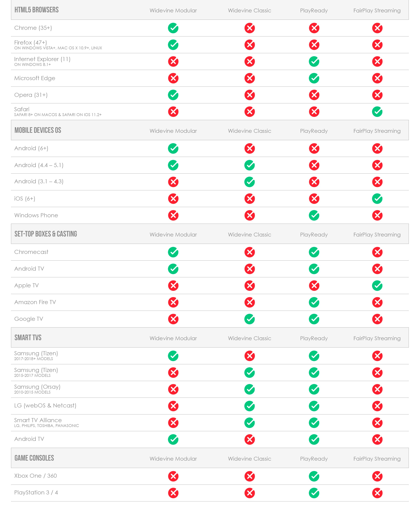Click Internet Explorer's PlayReady green checkmark
Screen dimensions: 420x522
pyautogui.click(x=314, y=62)
